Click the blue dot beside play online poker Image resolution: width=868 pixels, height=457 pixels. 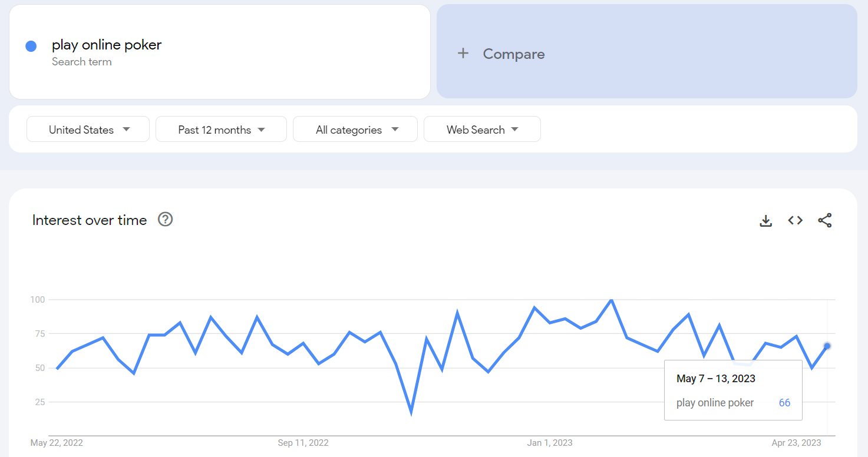(31, 47)
